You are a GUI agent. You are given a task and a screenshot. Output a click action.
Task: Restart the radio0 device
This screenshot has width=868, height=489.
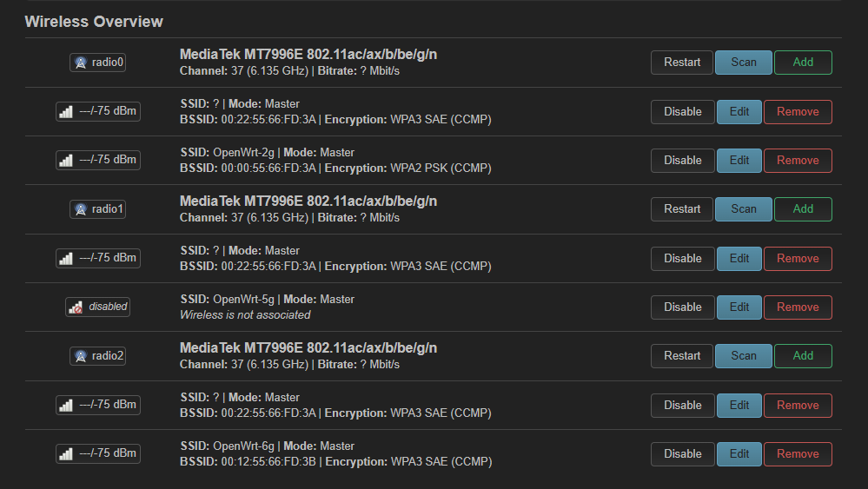click(x=682, y=63)
